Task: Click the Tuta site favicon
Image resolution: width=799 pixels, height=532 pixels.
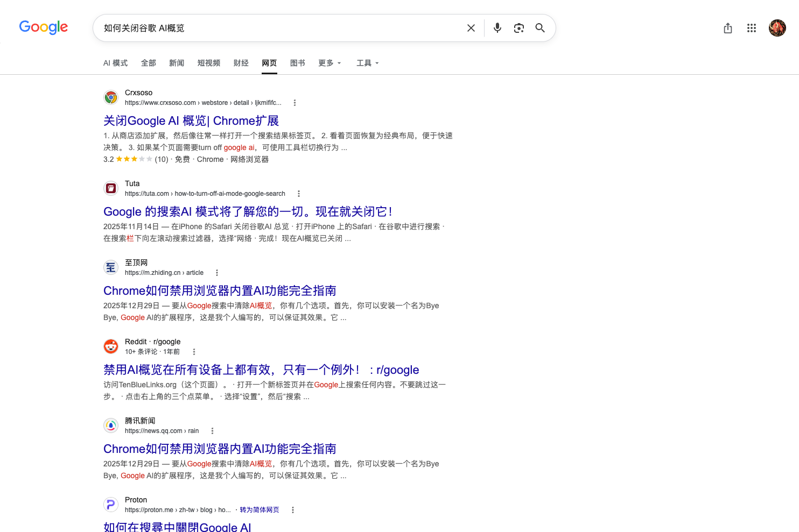Action: tap(111, 188)
